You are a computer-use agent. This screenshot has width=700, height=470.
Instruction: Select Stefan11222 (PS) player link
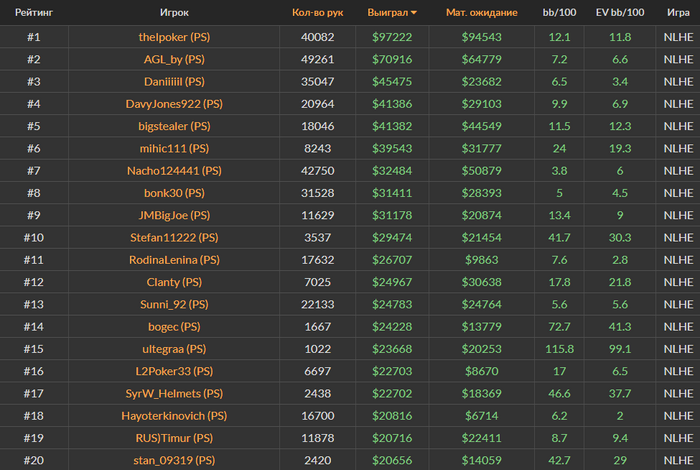point(174,237)
